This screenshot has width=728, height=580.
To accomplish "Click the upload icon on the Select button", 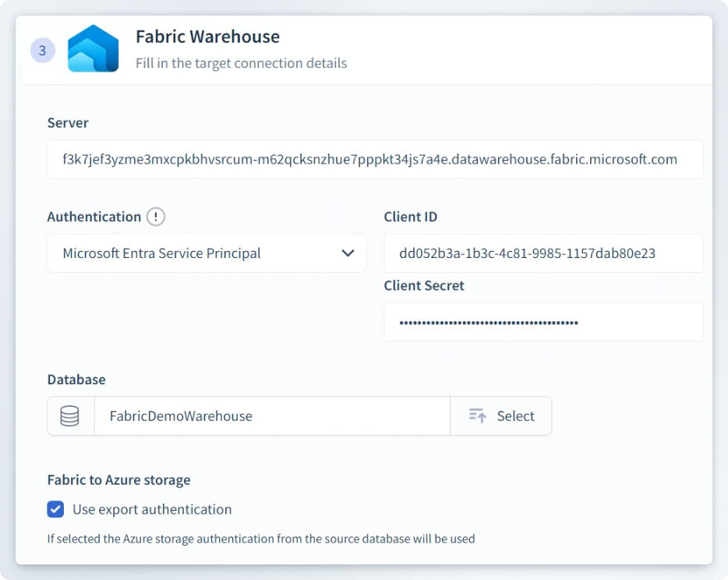I will [x=478, y=416].
